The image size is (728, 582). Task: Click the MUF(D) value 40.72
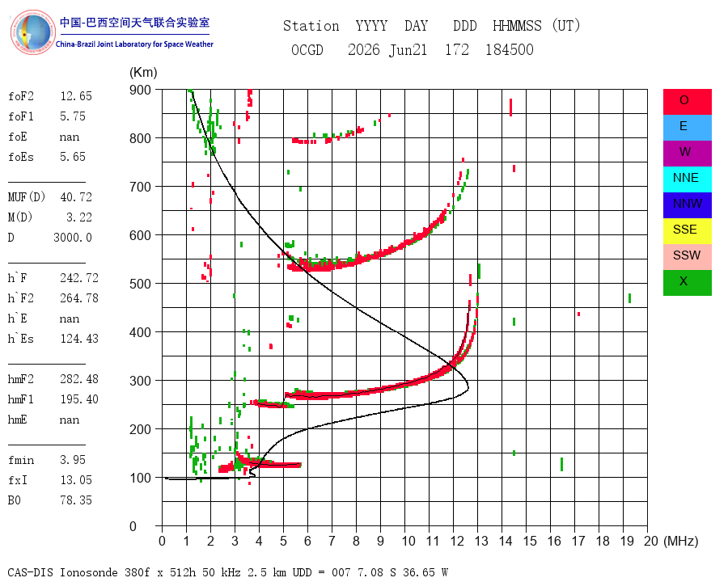[76, 197]
